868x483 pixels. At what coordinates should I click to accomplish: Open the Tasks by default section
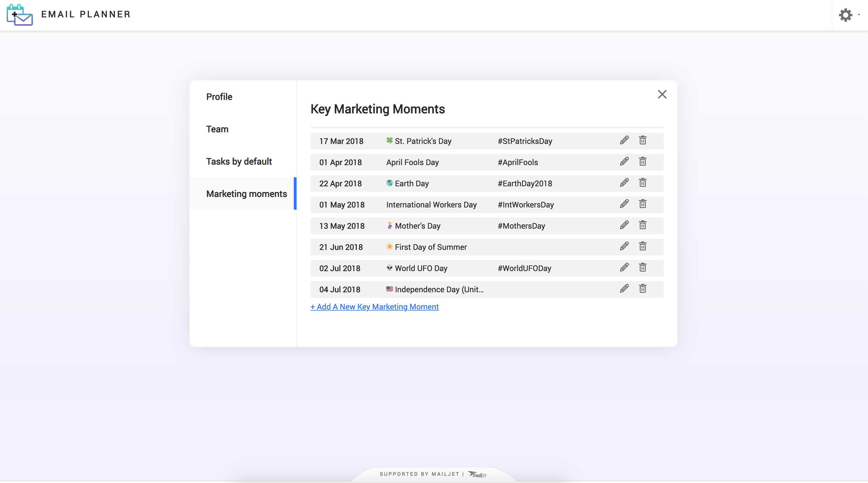[239, 161]
